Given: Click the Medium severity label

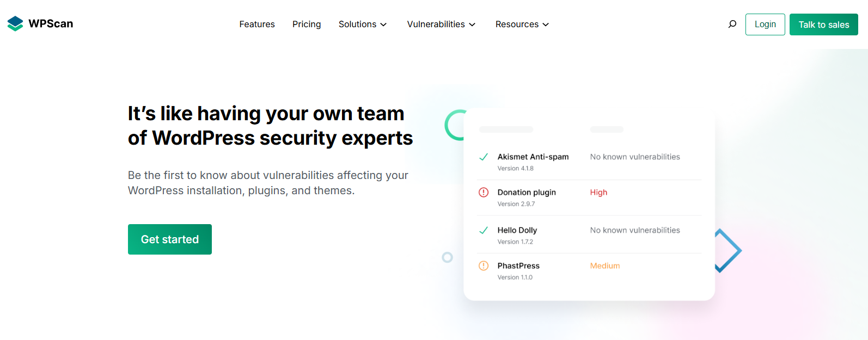Looking at the screenshot, I should 605,265.
